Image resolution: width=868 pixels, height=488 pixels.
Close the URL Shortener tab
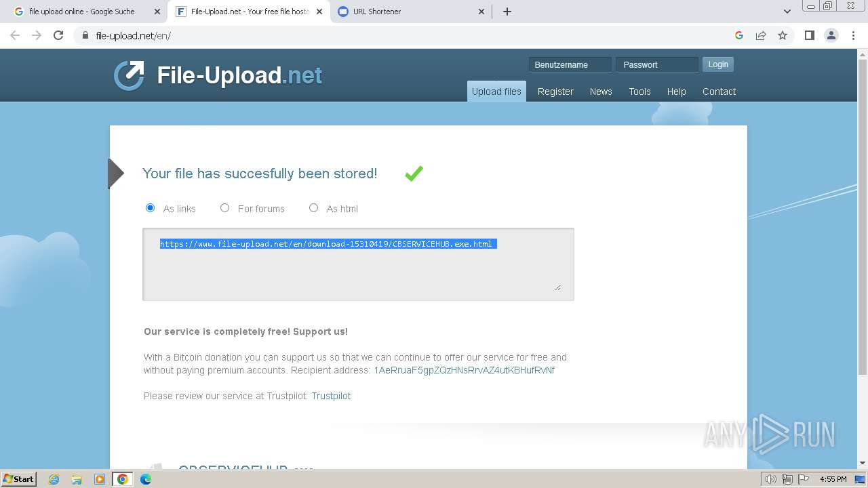(481, 12)
